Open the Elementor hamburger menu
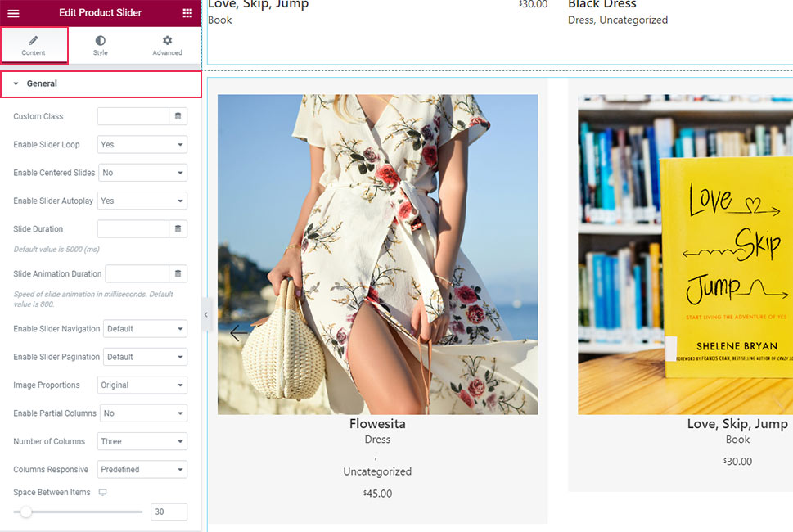The image size is (793, 532). [x=12, y=12]
